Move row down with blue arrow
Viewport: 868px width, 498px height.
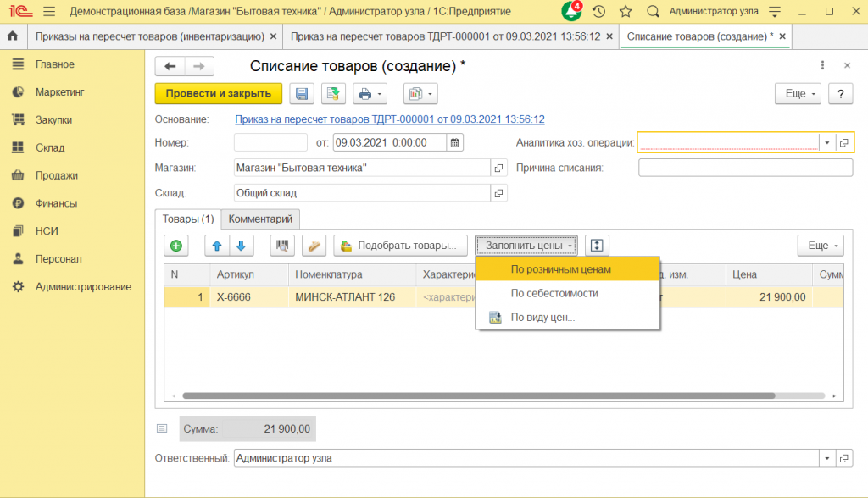pos(242,246)
